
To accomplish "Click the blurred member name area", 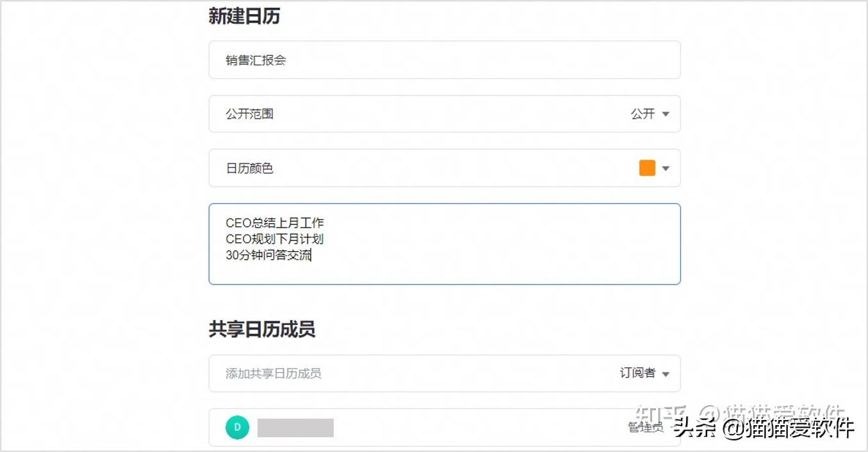I will pyautogui.click(x=295, y=427).
